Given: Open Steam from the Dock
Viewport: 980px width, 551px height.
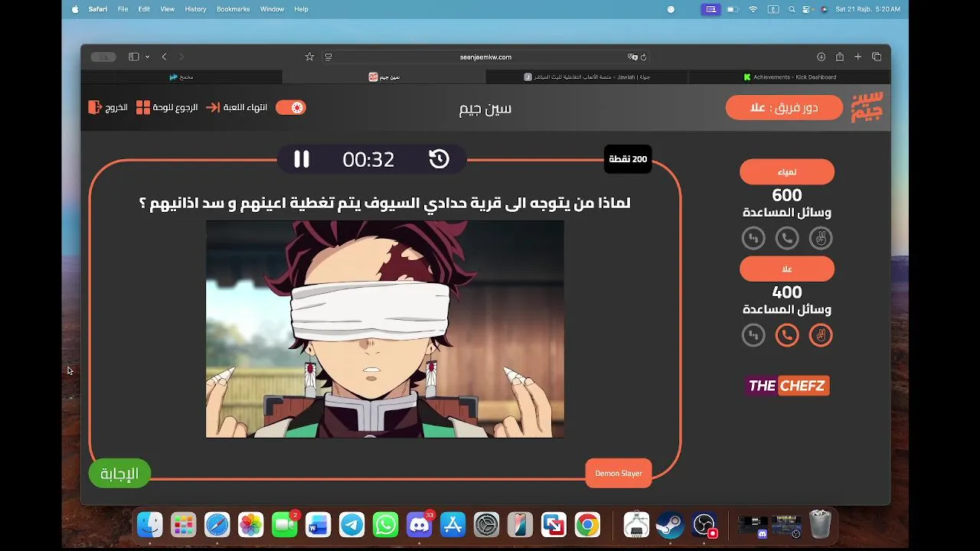Looking at the screenshot, I should tap(670, 524).
